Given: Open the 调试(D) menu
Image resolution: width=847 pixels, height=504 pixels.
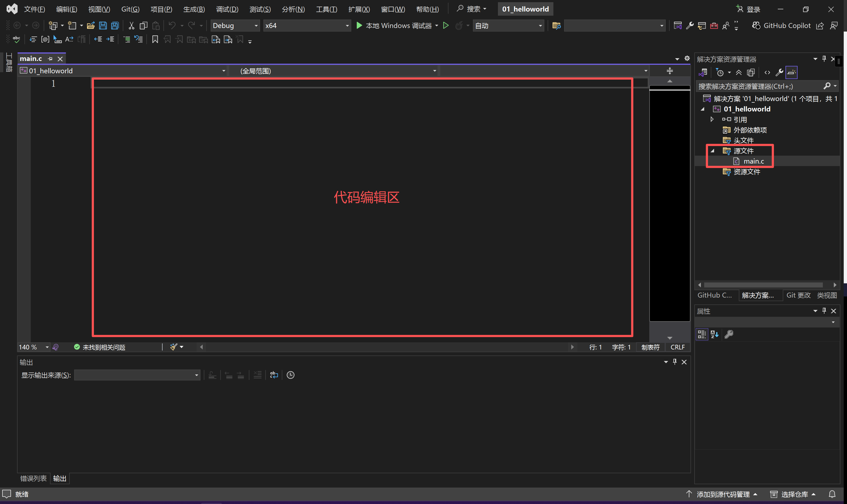Looking at the screenshot, I should point(227,9).
